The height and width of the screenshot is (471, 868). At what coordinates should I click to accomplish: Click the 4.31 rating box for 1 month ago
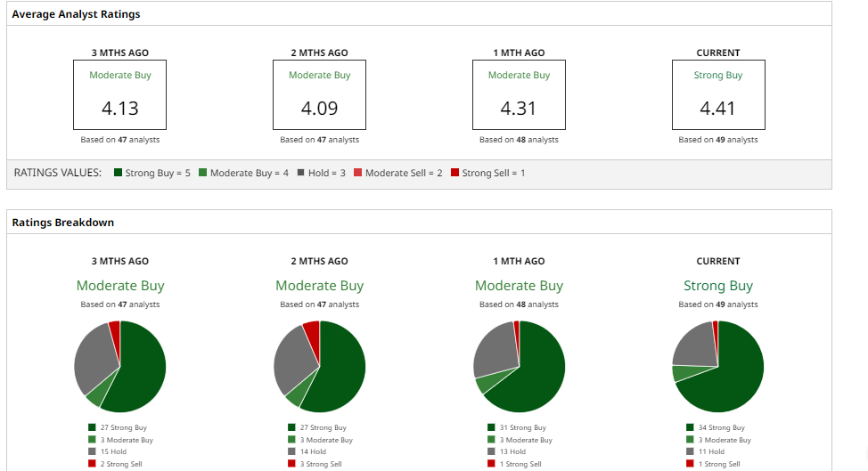click(519, 95)
